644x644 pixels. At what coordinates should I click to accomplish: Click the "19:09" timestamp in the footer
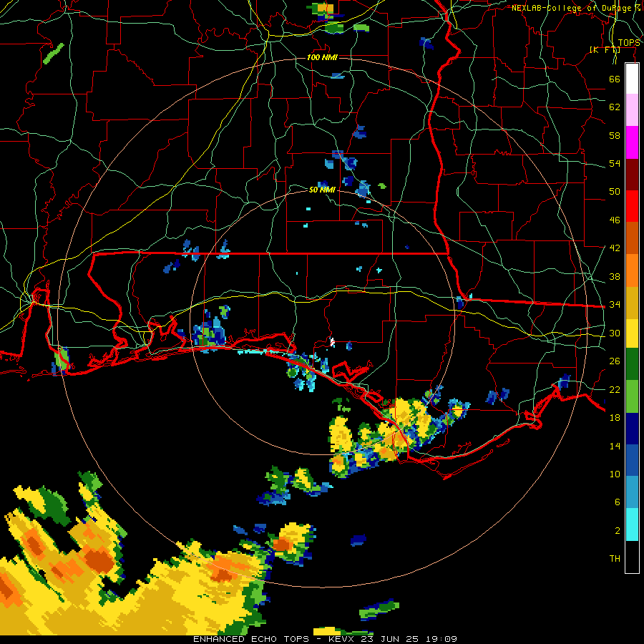[441, 639]
